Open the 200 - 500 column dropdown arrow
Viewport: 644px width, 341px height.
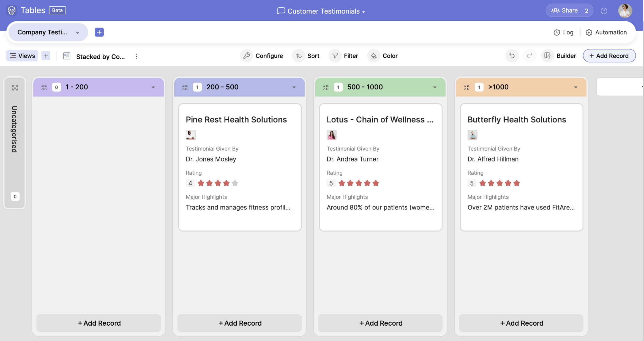(294, 87)
